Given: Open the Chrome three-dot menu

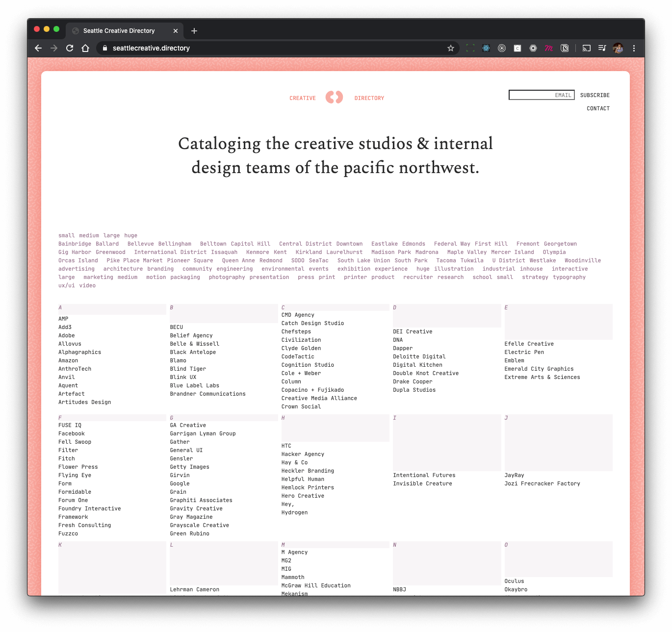Looking at the screenshot, I should [634, 48].
